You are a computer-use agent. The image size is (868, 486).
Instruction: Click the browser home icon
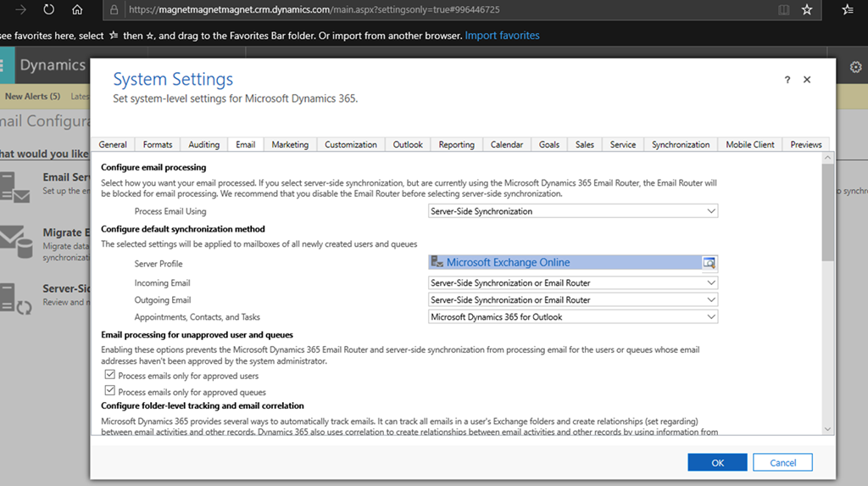(x=77, y=10)
